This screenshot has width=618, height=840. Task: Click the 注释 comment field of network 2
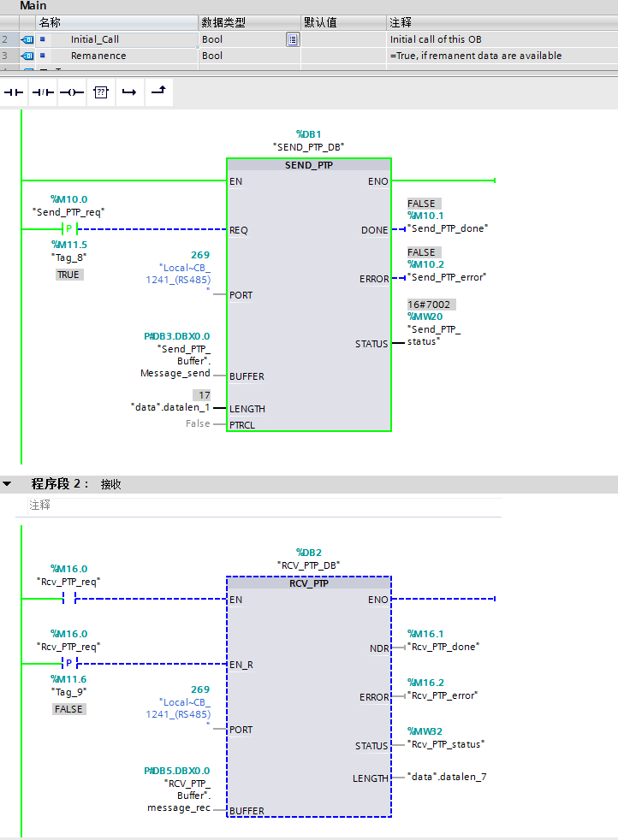tap(264, 506)
